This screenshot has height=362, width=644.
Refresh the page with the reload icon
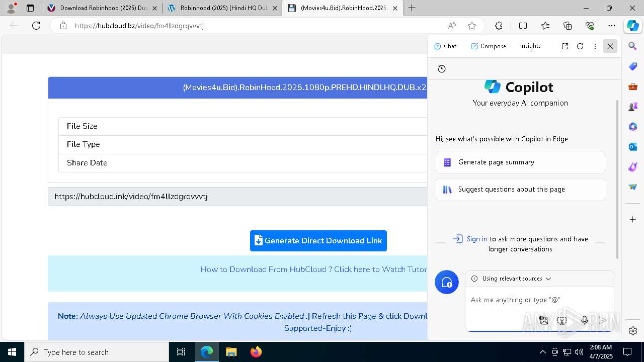point(36,26)
